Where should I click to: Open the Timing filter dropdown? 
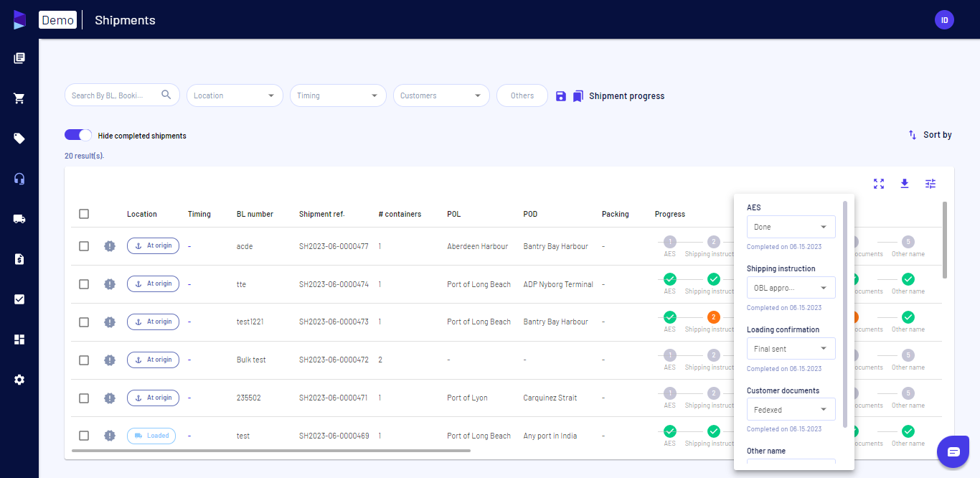tap(338, 95)
